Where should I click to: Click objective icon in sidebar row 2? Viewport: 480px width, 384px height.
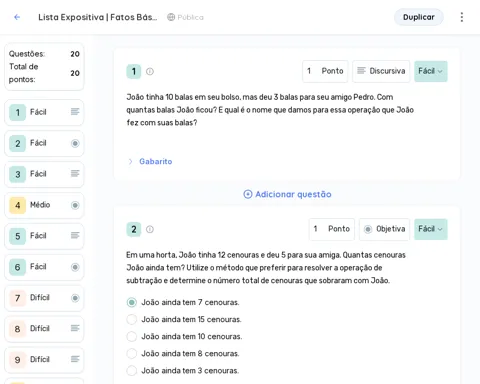point(75,143)
